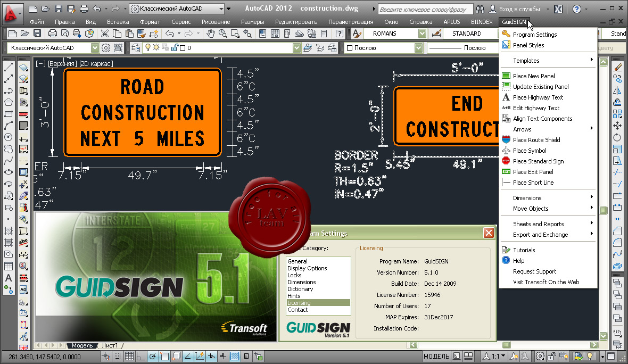The height and width of the screenshot is (364, 628).
Task: Click the Make Object's Layer Current icon
Action: [308, 48]
